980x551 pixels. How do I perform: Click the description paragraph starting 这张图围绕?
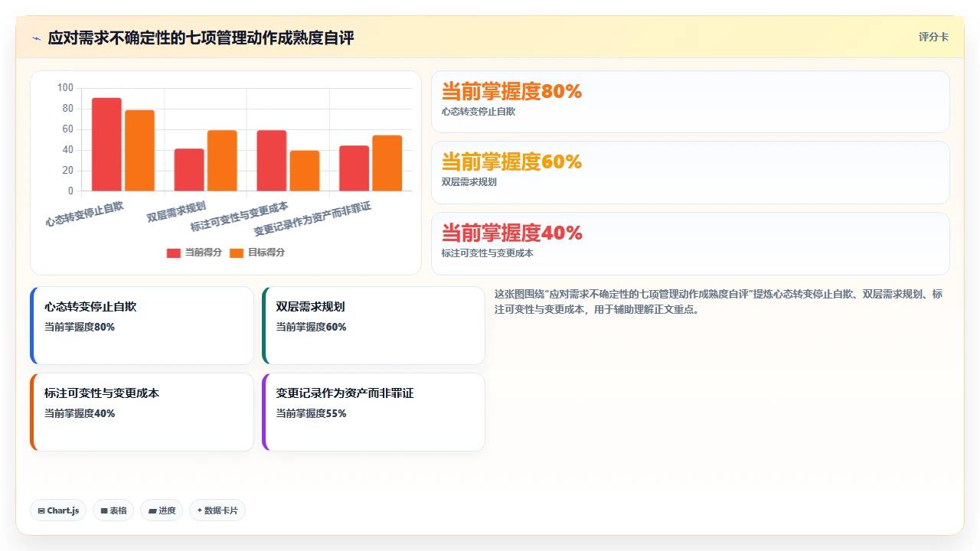point(718,302)
